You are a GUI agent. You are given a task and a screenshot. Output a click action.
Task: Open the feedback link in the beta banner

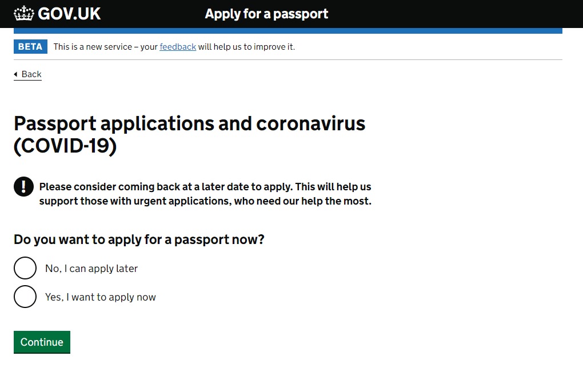178,47
